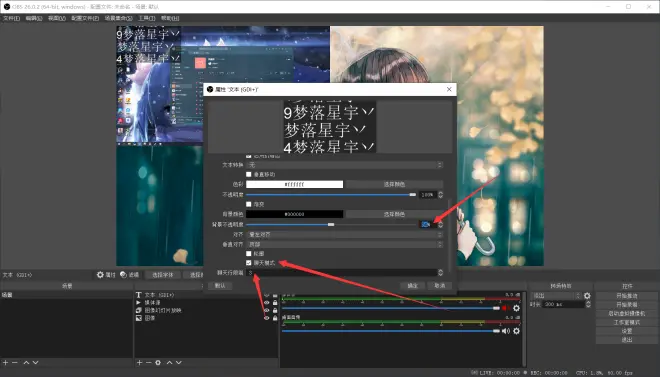Click the chat line limit field
This screenshot has height=377, width=660.
point(342,273)
